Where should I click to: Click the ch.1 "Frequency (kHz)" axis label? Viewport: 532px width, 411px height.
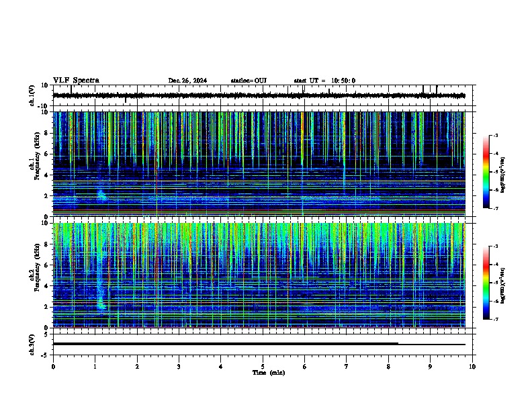click(37, 156)
